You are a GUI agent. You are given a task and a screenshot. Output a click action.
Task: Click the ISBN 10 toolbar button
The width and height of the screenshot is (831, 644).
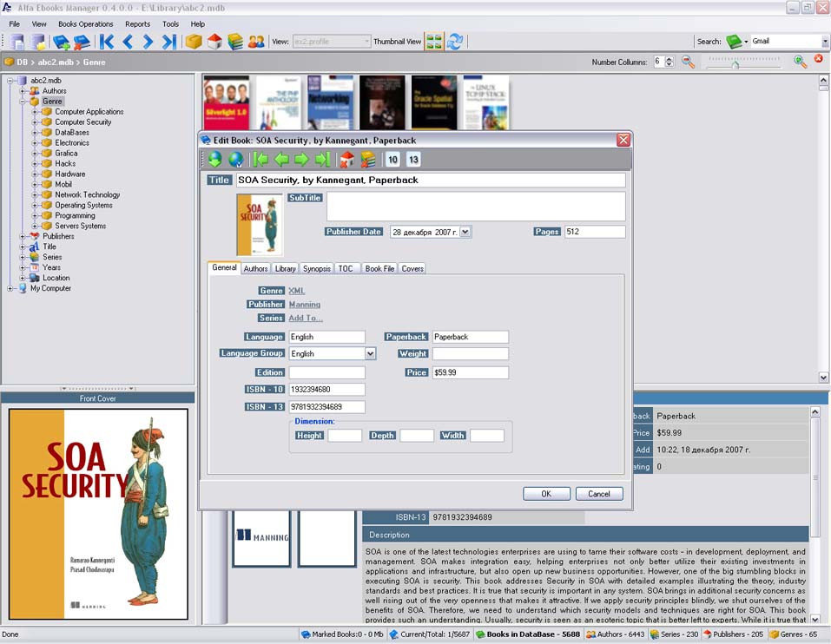(x=392, y=160)
